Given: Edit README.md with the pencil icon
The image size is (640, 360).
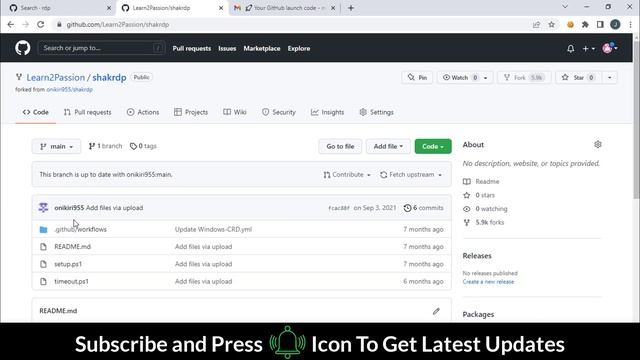Looking at the screenshot, I should click(x=436, y=311).
